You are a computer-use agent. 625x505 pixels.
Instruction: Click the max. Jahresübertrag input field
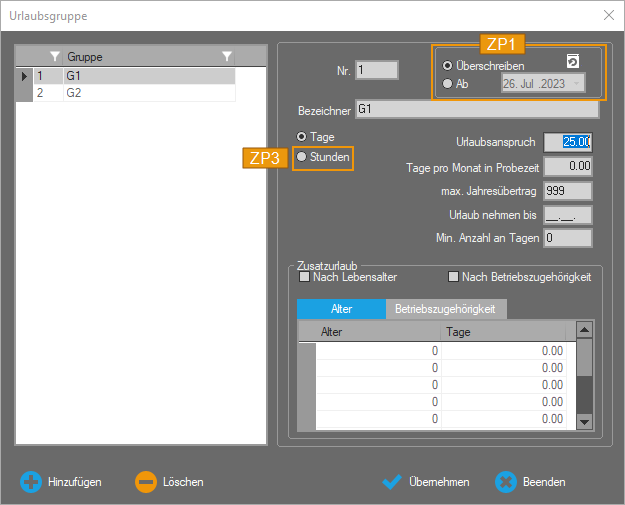point(567,190)
